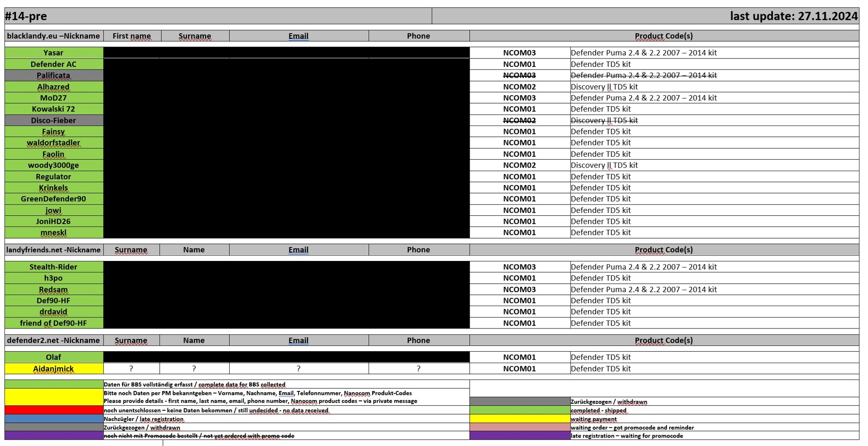Click the Def90-HF nickname cell
This screenshot has height=446, width=868.
click(x=54, y=300)
